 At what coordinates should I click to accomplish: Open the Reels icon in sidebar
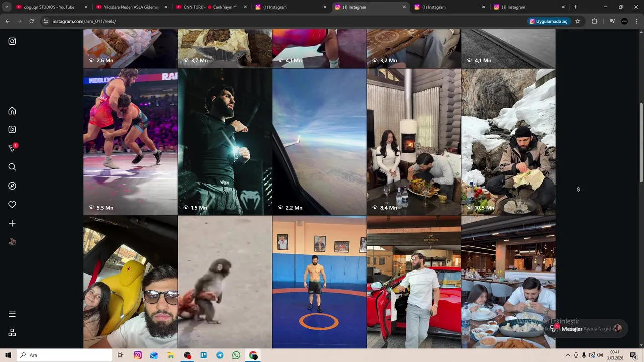12,129
